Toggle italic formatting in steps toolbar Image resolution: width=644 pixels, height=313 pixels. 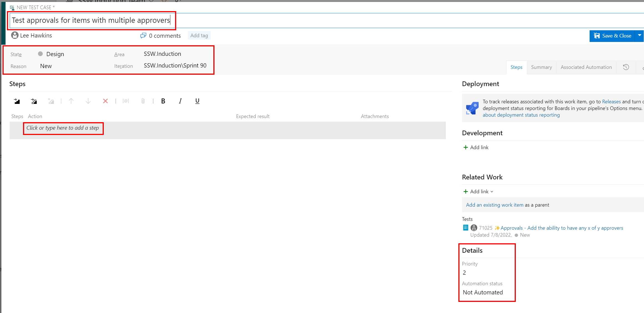(x=180, y=101)
